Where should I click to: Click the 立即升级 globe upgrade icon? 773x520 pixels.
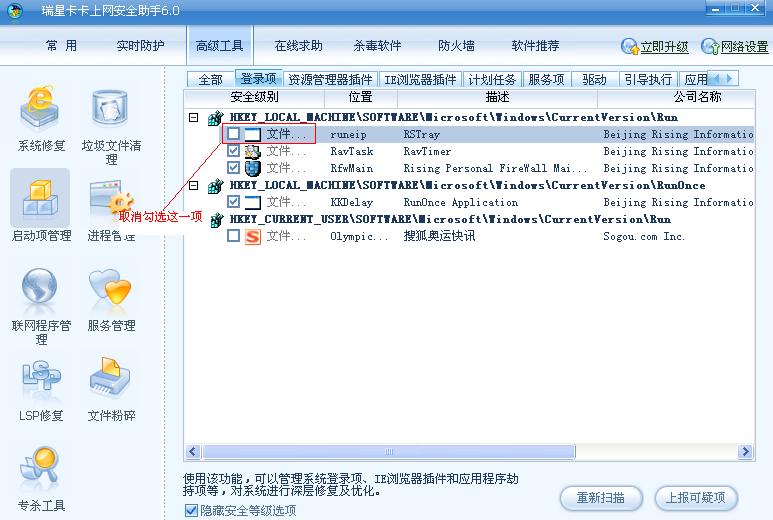(630, 46)
